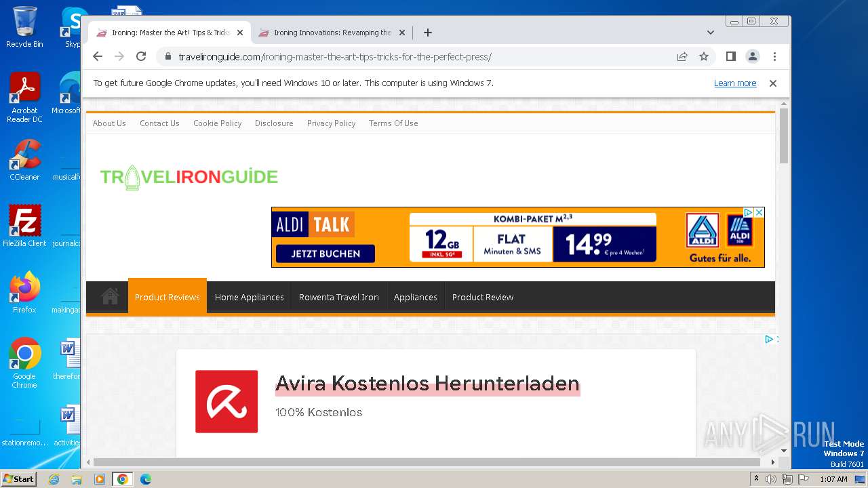Open Chrome side panel icon
Viewport: 868px width, 488px height.
click(x=731, y=57)
